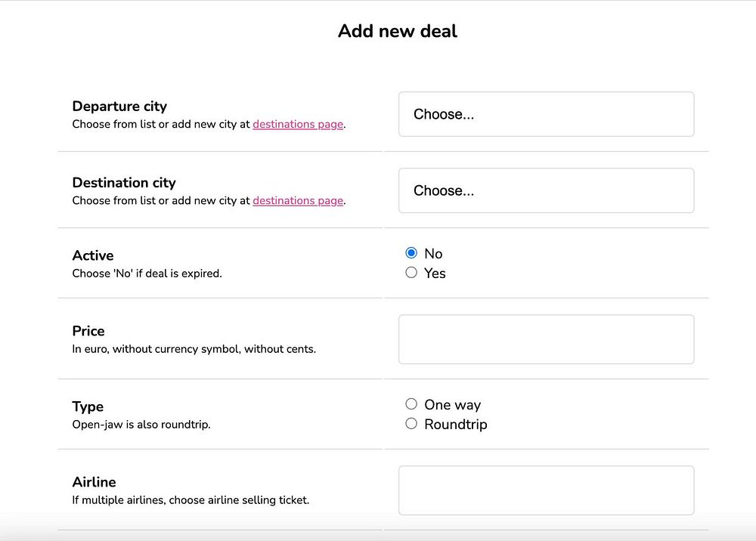
Task: Open the Destination city dropdown
Action: click(x=546, y=190)
